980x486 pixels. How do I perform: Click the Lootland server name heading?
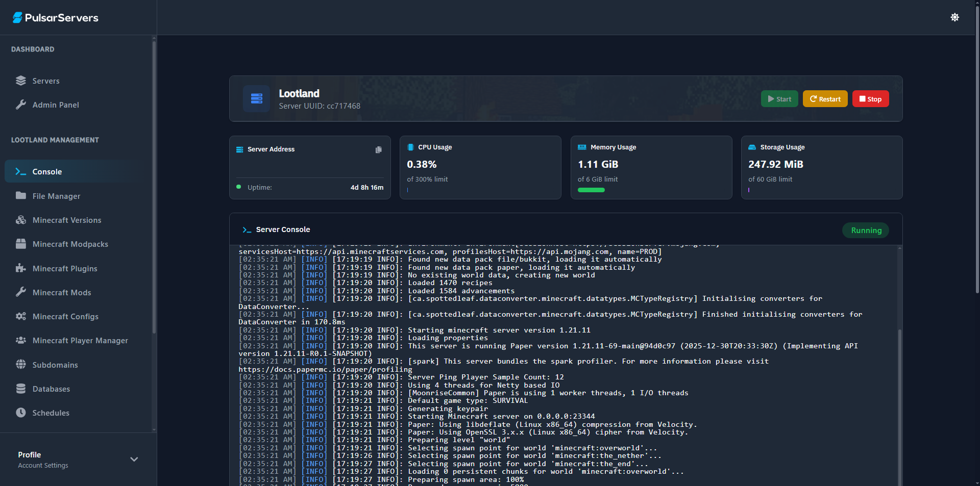[299, 93]
